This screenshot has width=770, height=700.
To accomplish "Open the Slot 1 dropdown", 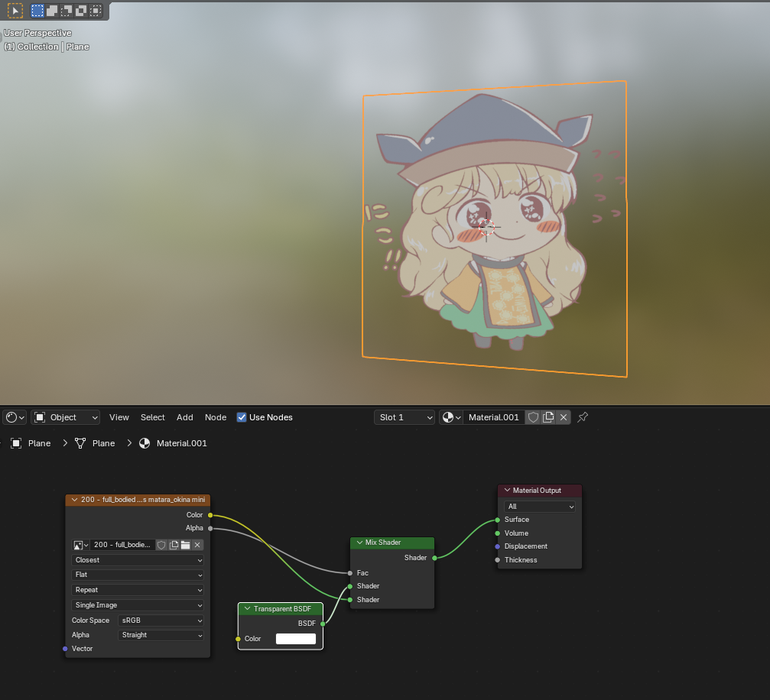I will [404, 417].
